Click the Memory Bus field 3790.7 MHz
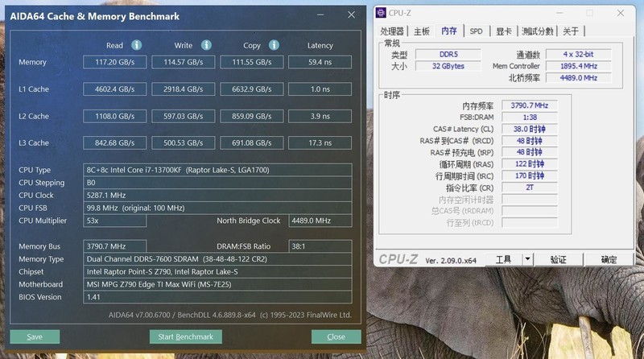Viewport: 644px width, 359px height. (114, 246)
